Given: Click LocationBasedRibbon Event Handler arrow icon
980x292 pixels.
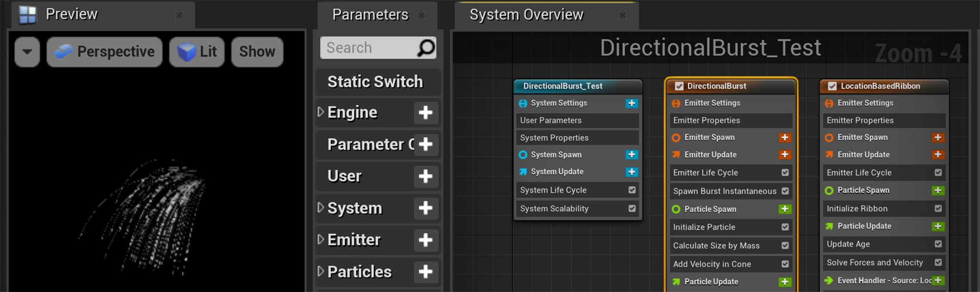Looking at the screenshot, I should 829,280.
